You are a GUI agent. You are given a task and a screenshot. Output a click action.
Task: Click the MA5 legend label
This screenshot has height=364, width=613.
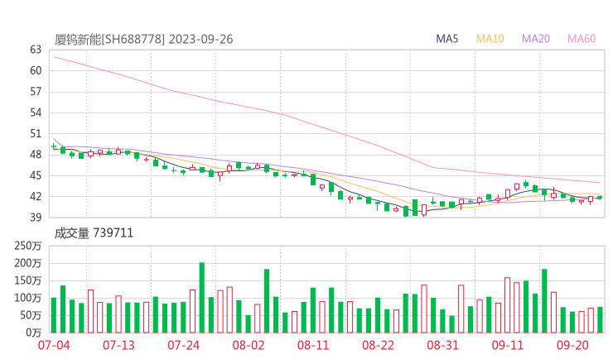coord(447,39)
